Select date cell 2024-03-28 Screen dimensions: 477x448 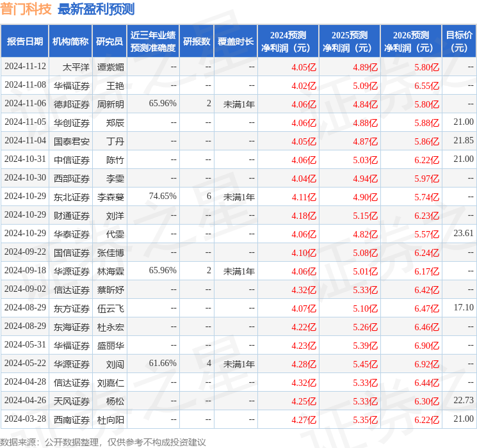25,419
